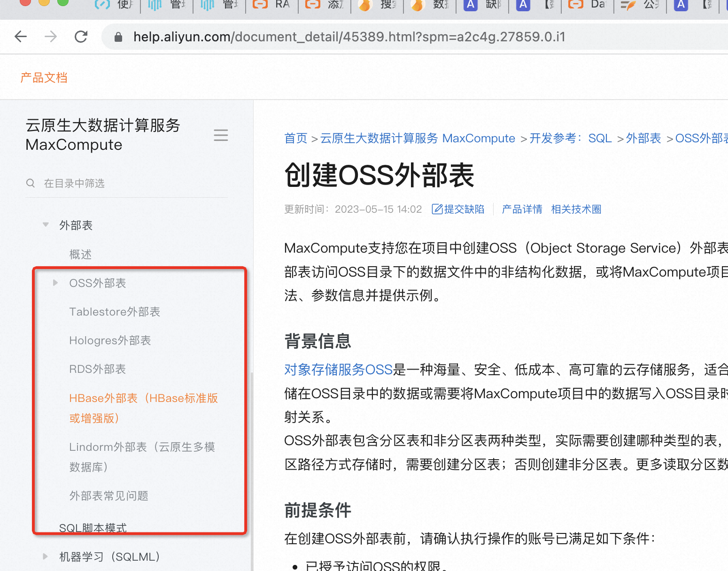Open Tablestore外部表 in the sidebar
Image resolution: width=728 pixels, height=571 pixels.
115,312
